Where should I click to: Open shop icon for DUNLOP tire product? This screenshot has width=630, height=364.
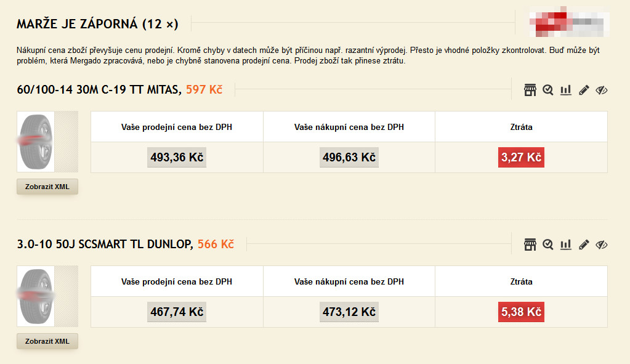coord(530,245)
